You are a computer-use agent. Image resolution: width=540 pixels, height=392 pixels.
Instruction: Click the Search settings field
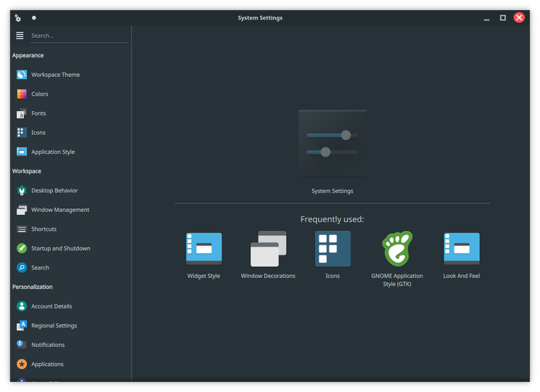(80, 36)
